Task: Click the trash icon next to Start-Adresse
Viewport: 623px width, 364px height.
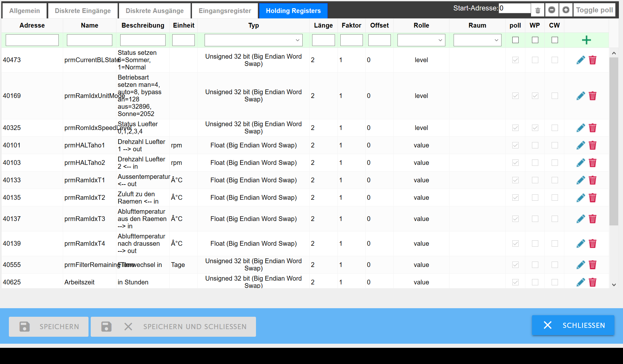Action: 538,10
